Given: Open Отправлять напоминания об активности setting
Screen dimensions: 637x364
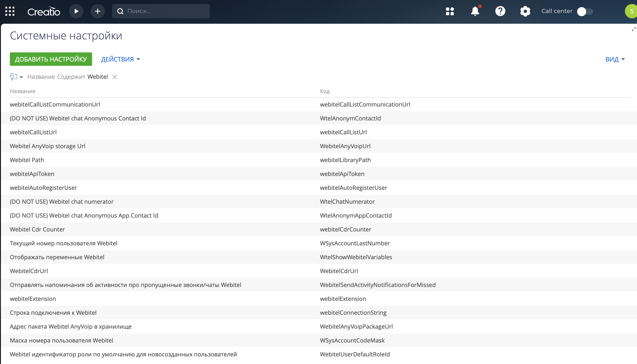Looking at the screenshot, I should (125, 285).
